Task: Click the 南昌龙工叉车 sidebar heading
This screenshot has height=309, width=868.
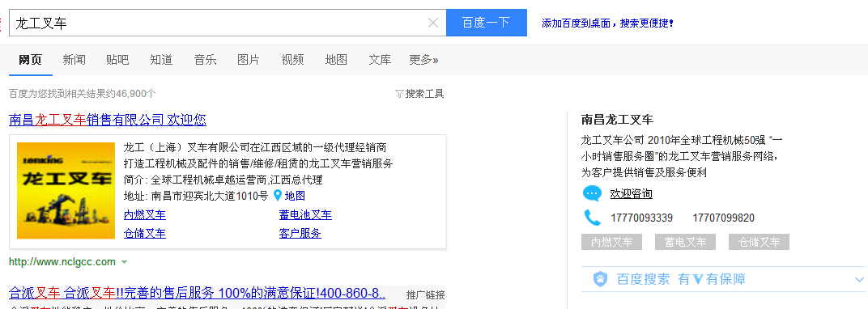Action: tap(617, 120)
